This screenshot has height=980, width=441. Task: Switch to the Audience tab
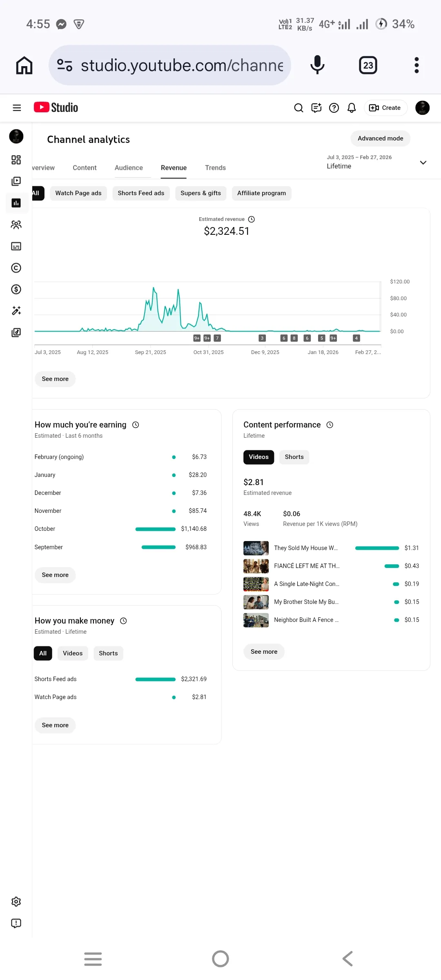click(129, 168)
